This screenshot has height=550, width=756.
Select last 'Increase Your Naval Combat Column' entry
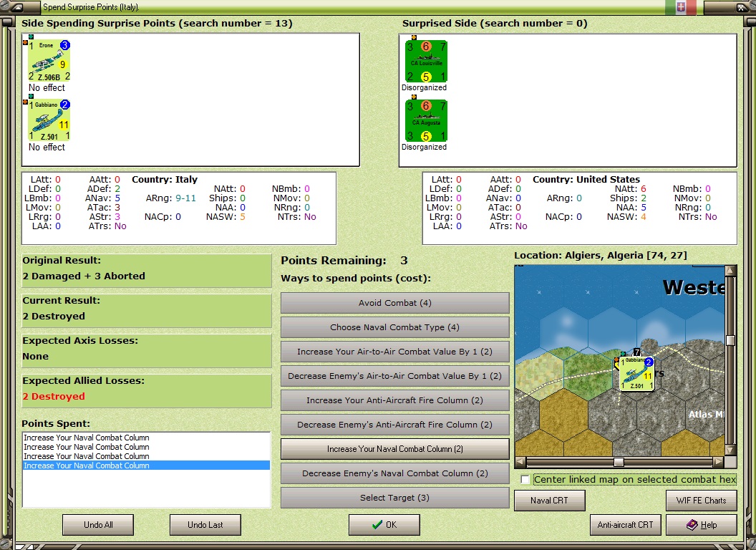pyautogui.click(x=146, y=465)
